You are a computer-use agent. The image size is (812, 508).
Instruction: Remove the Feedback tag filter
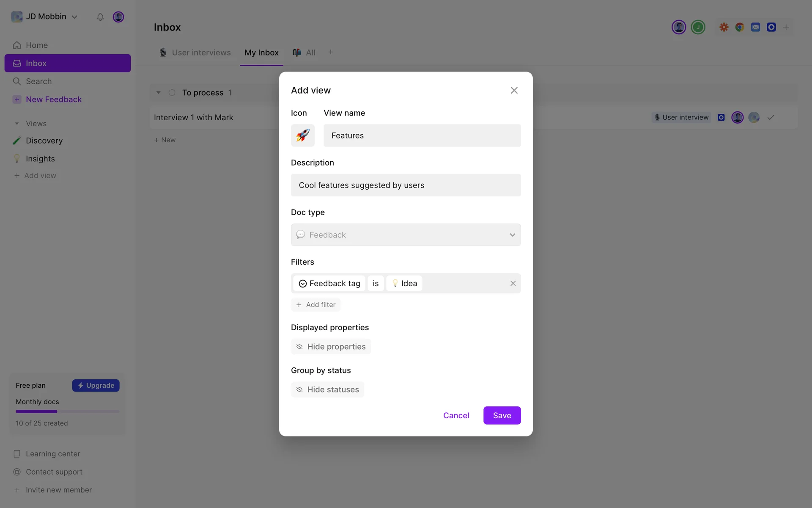tap(513, 283)
